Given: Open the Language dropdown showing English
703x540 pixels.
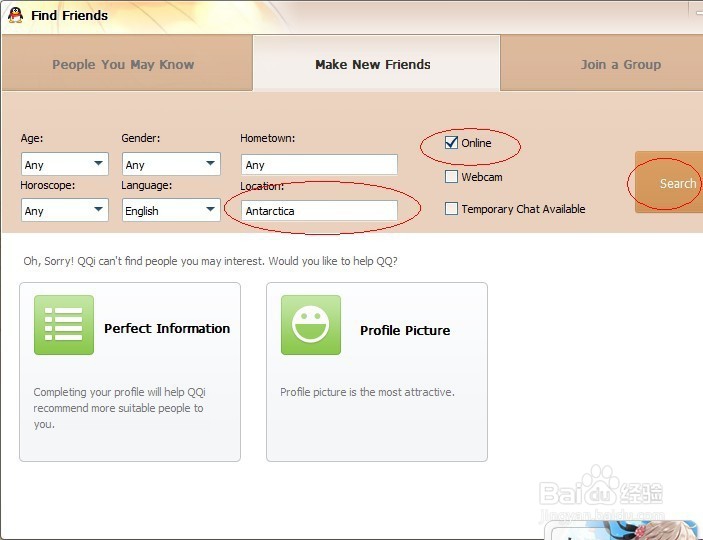Looking at the screenshot, I should [171, 210].
